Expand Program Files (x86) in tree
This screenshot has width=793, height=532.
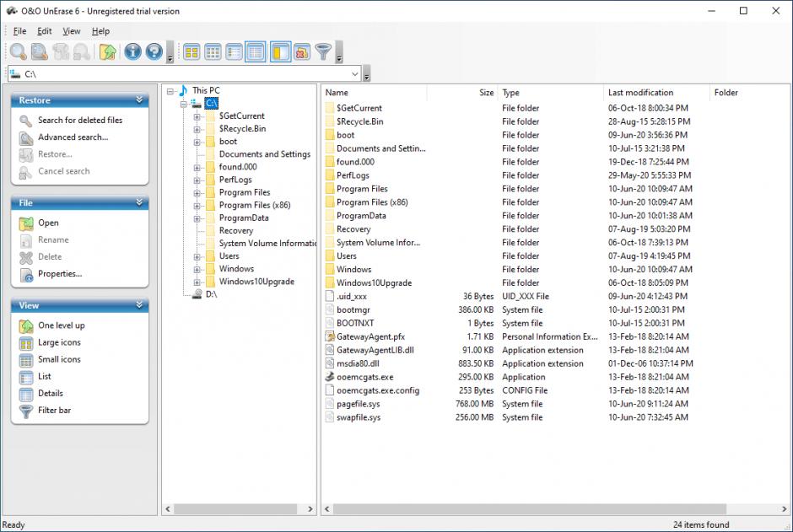tap(197, 206)
